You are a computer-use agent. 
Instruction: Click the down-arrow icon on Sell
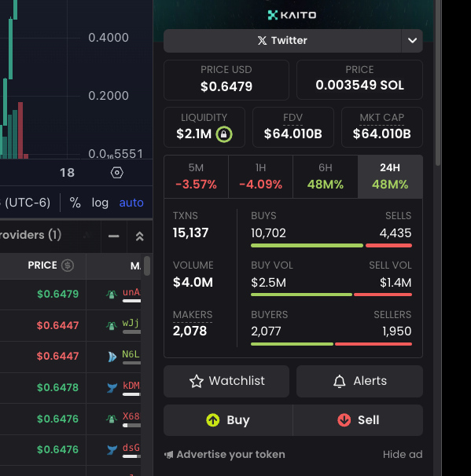pos(344,420)
